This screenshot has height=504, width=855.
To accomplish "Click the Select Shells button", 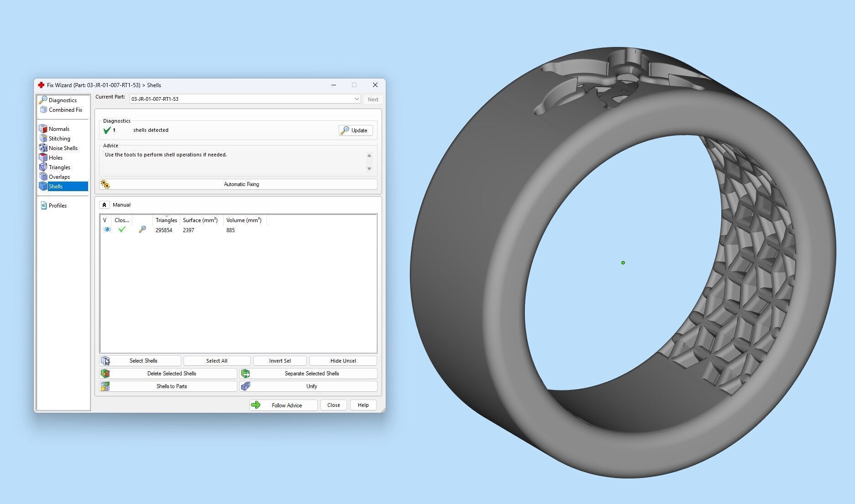I will 140,361.
